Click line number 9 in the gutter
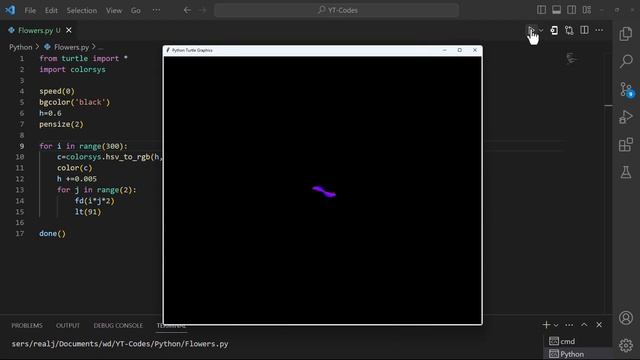Screen dimensions: 640x360 coord(22,146)
